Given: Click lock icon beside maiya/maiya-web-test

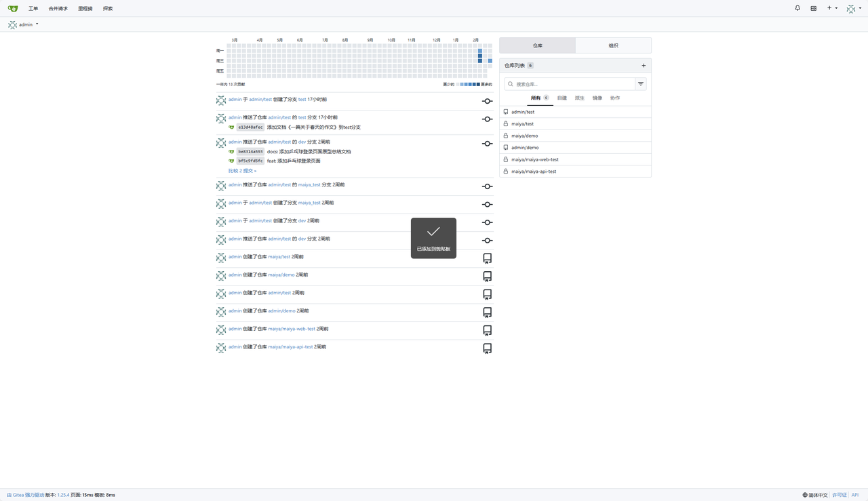Looking at the screenshot, I should 506,159.
